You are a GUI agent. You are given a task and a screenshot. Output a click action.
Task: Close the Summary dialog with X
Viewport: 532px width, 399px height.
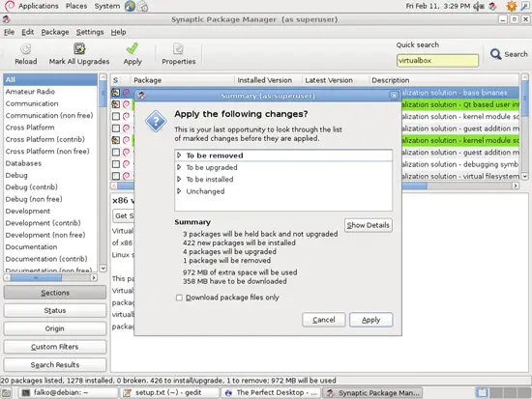[394, 96]
